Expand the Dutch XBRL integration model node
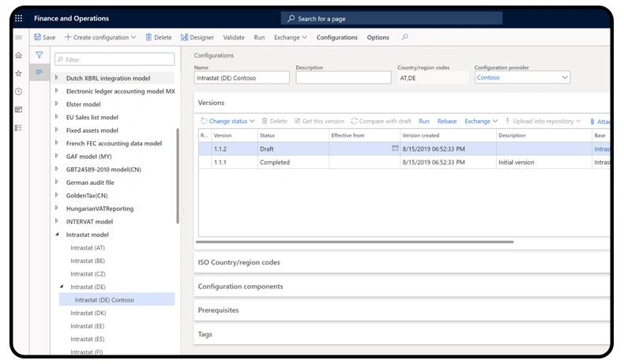 (x=57, y=77)
